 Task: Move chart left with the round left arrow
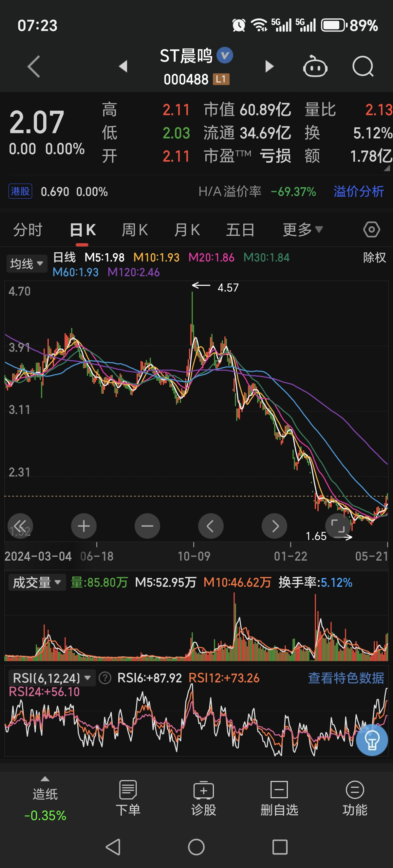[x=211, y=526]
